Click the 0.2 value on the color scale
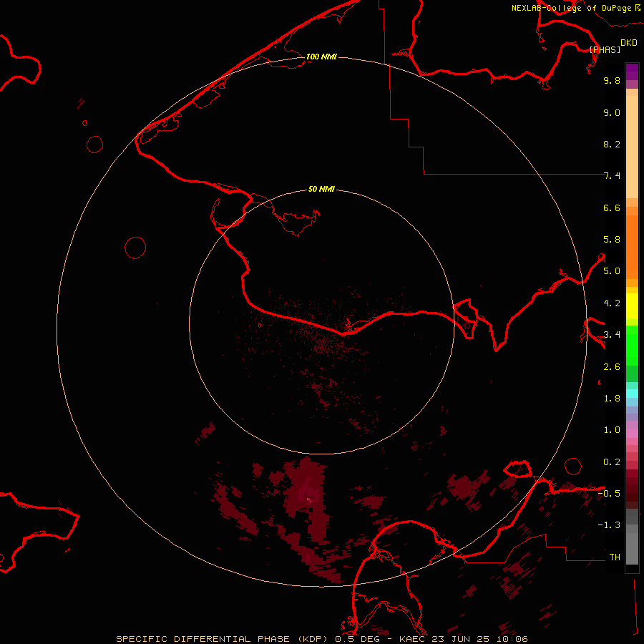Screen dimensions: 644x644 tap(612, 462)
